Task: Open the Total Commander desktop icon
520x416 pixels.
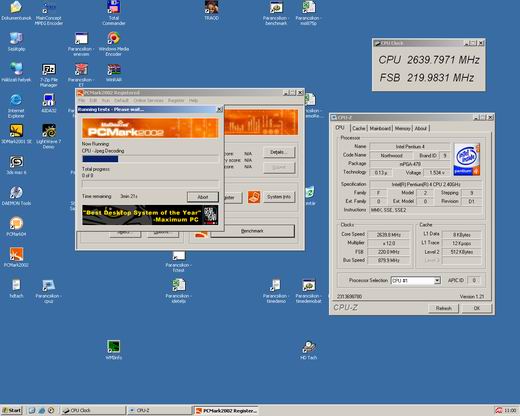Action: 114,13
